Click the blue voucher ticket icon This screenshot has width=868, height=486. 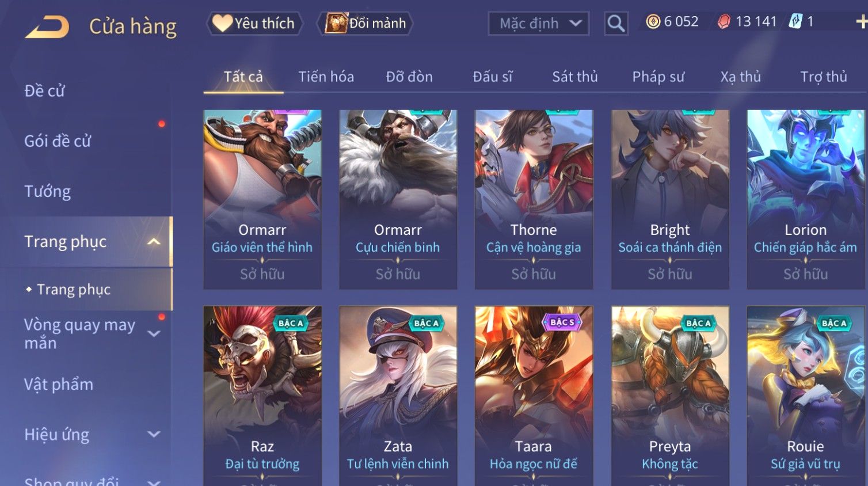(795, 22)
